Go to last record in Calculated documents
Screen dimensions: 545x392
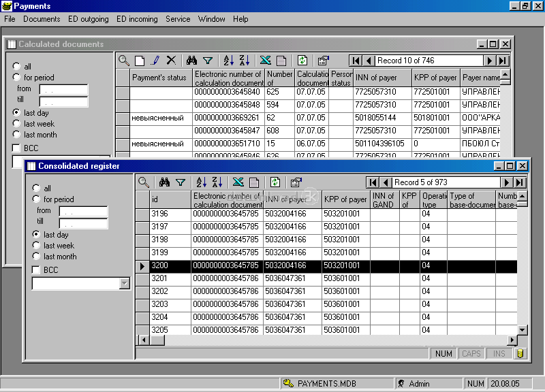[503, 61]
